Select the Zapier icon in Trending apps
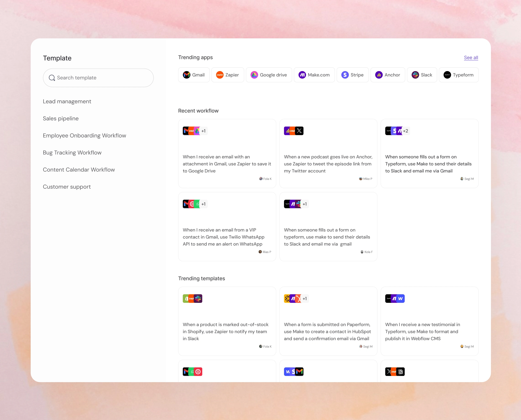This screenshot has height=420, width=521. point(220,75)
